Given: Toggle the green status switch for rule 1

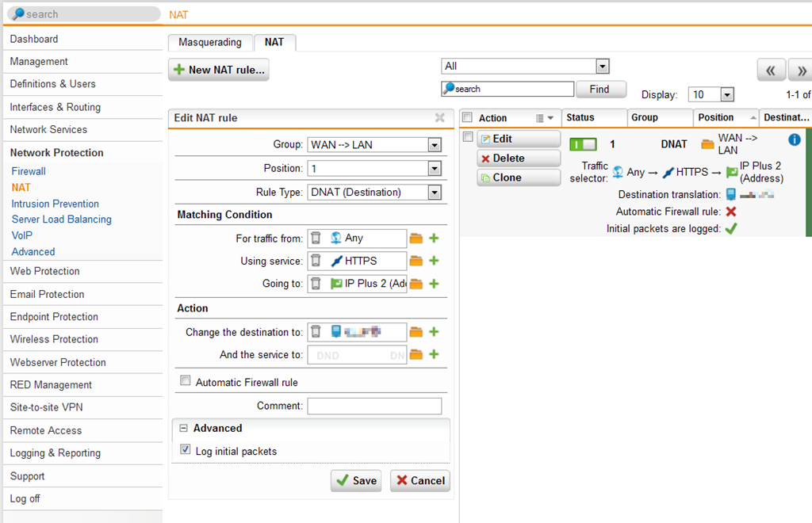Looking at the screenshot, I should (x=584, y=144).
